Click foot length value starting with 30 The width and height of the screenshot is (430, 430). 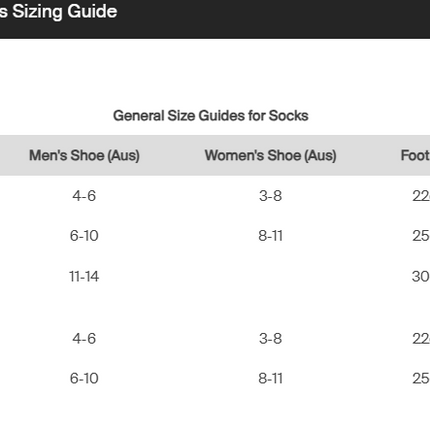(x=421, y=276)
